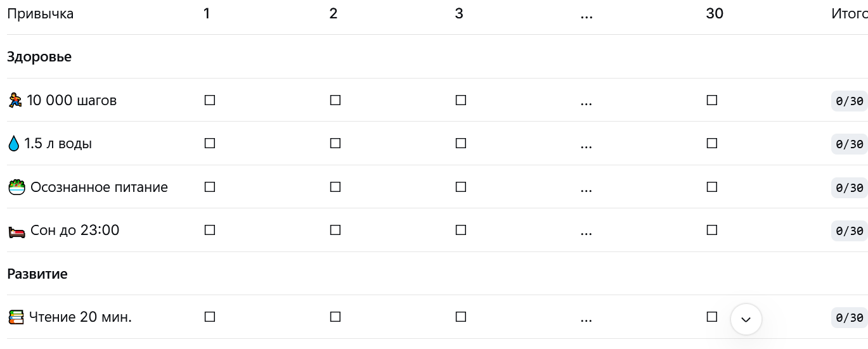Click the salad bowl icon beside Осознанное питание

click(16, 187)
